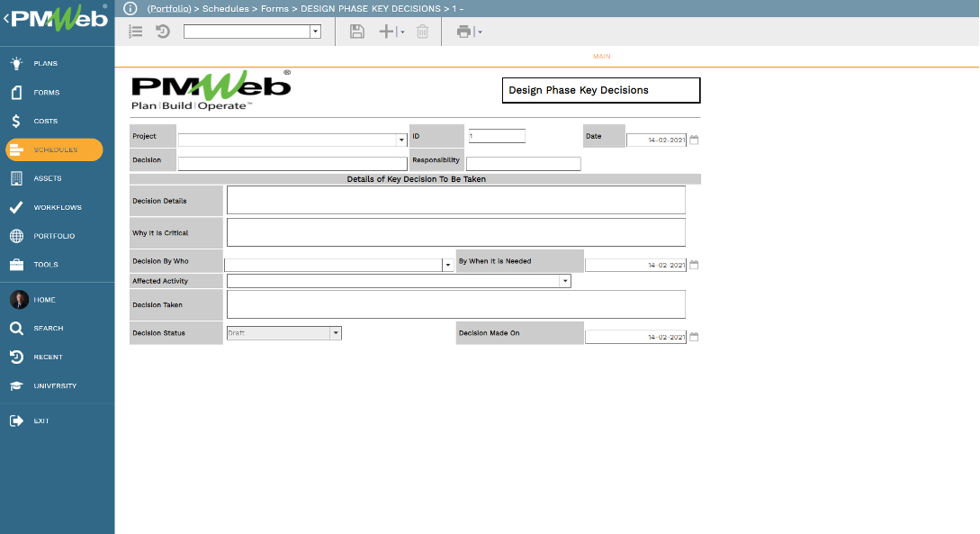980x534 pixels.
Task: Save the form with the disk icon
Action: pyautogui.click(x=357, y=32)
